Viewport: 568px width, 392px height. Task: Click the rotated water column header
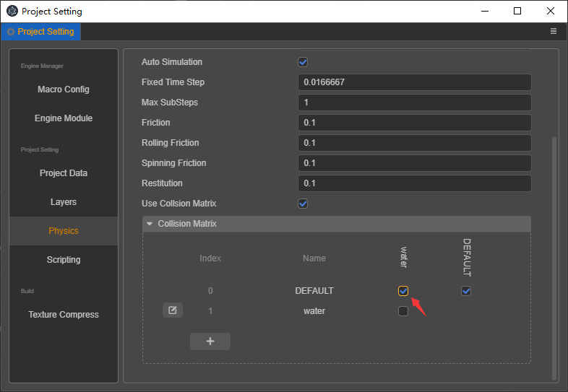[x=403, y=257]
